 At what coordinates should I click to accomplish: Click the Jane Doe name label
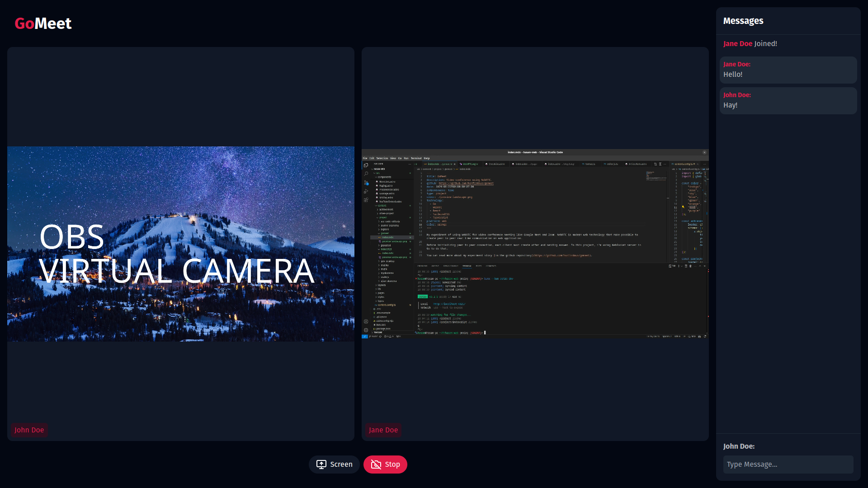(x=383, y=430)
